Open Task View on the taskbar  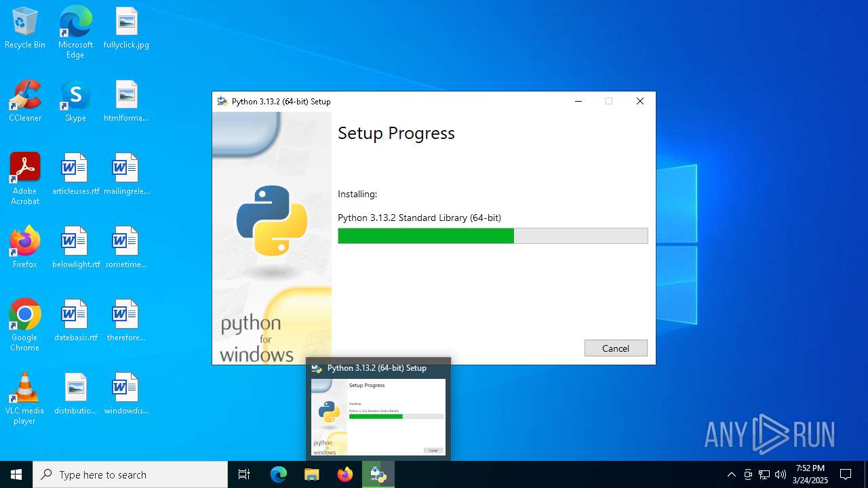click(x=244, y=474)
